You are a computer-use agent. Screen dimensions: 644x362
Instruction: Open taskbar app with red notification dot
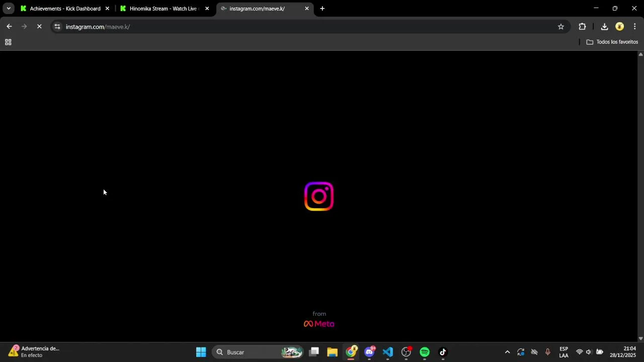[407, 352]
